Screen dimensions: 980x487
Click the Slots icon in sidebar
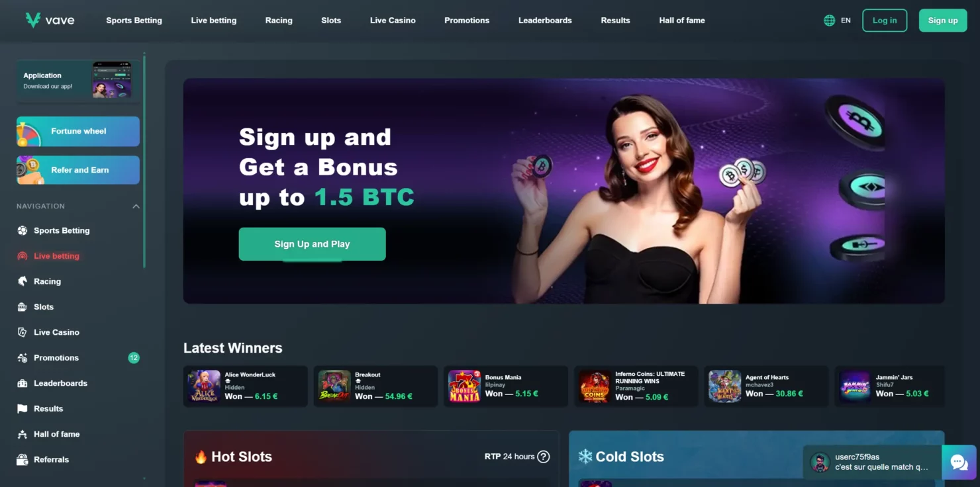22,307
